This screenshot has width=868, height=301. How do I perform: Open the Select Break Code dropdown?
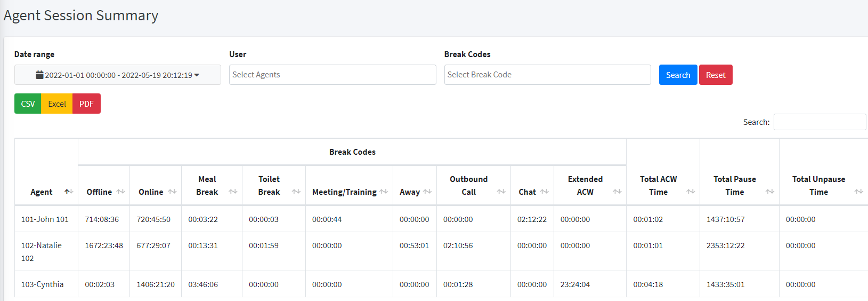click(x=548, y=75)
